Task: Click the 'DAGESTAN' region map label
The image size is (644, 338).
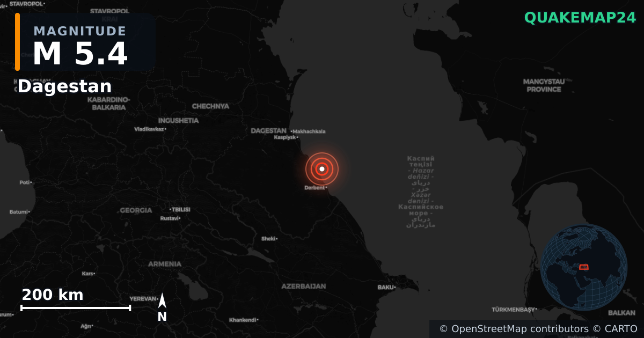Action: click(x=268, y=130)
